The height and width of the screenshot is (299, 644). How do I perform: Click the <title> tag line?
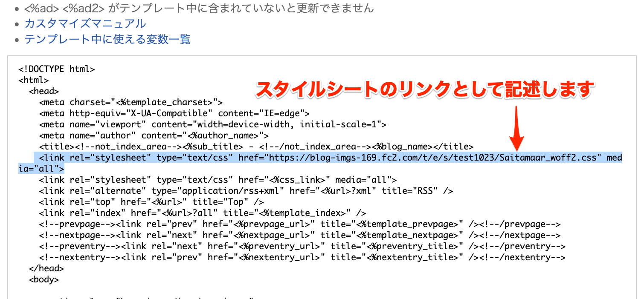click(256, 147)
